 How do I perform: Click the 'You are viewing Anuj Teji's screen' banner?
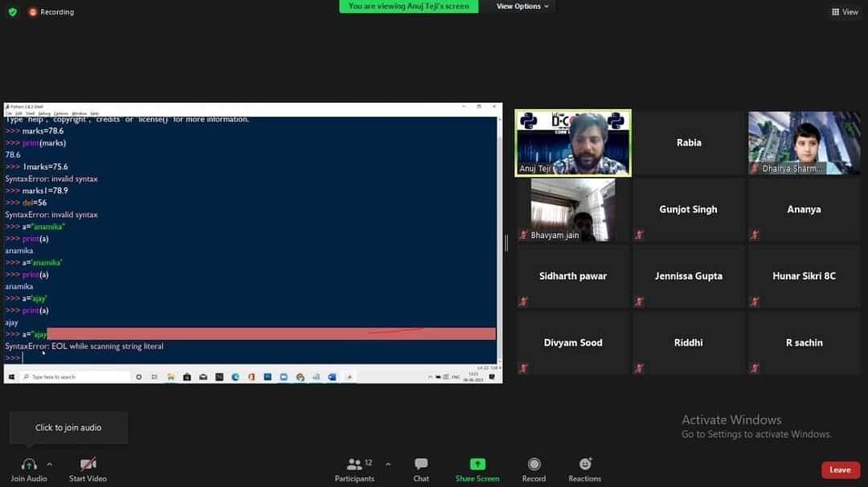[x=408, y=6]
